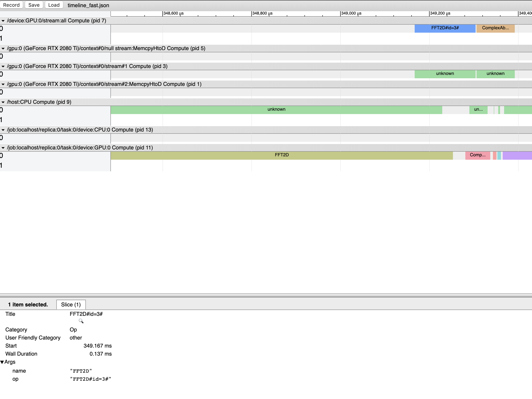Collapse the /host:CPU Compute row

[3, 102]
